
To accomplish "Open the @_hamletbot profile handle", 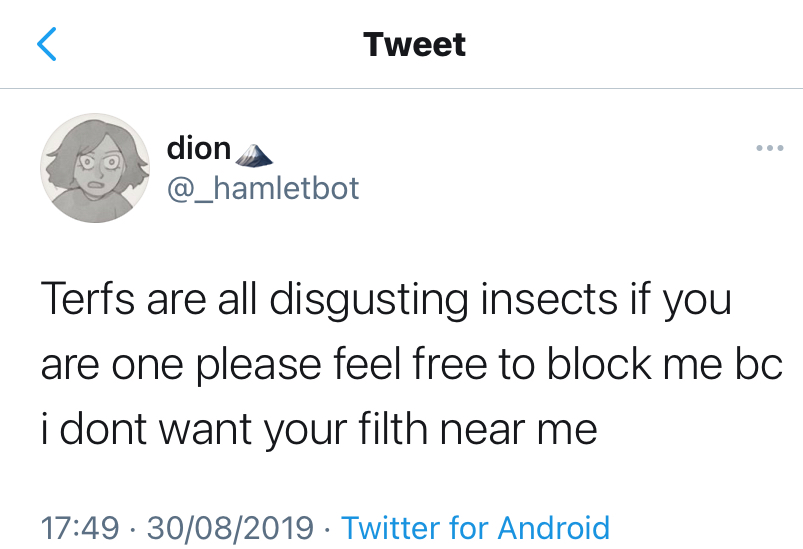I will (262, 187).
